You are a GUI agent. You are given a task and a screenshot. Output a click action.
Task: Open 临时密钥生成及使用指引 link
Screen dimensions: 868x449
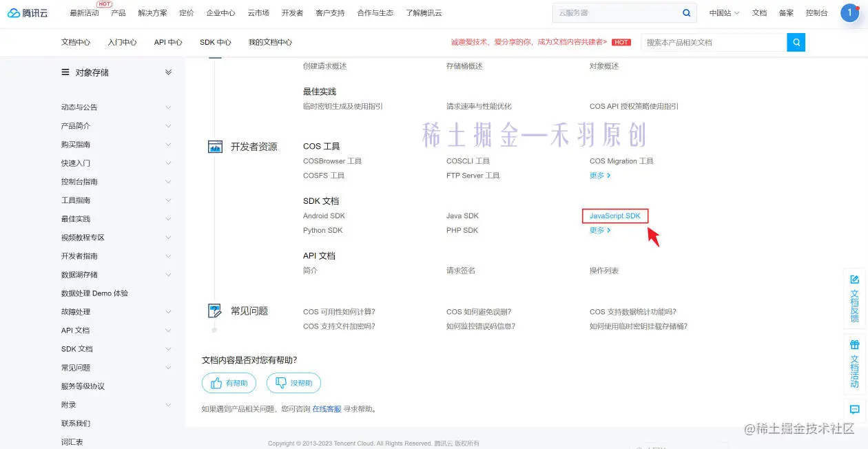click(343, 106)
